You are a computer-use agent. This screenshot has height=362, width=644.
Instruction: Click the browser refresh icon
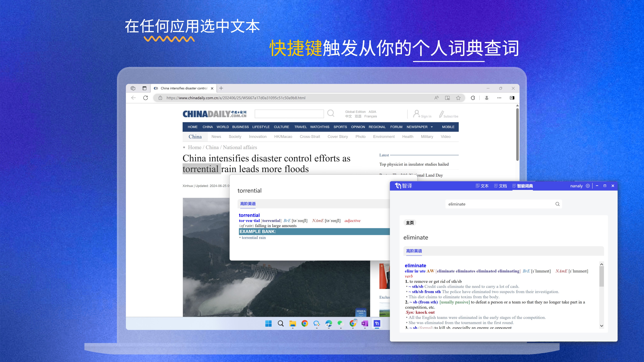(x=146, y=98)
